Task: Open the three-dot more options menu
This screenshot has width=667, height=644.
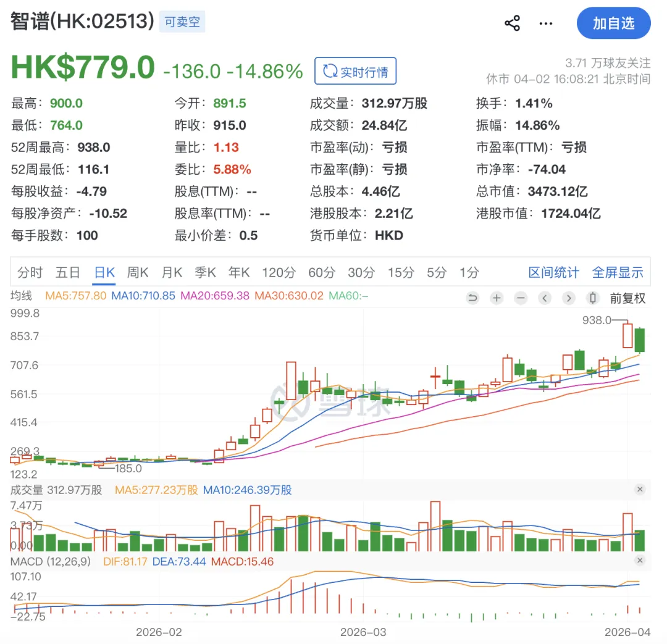Action: (x=546, y=23)
